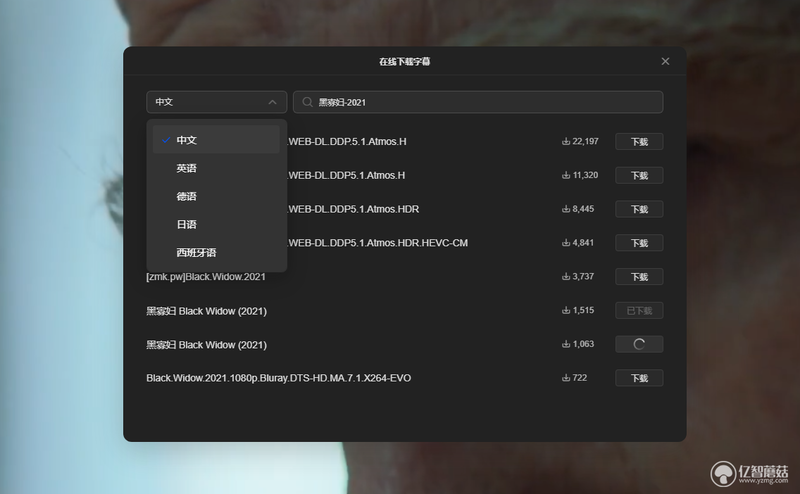The width and height of the screenshot is (800, 494).
Task: Download the subtitle with 11,320 downloads
Action: [x=639, y=176]
